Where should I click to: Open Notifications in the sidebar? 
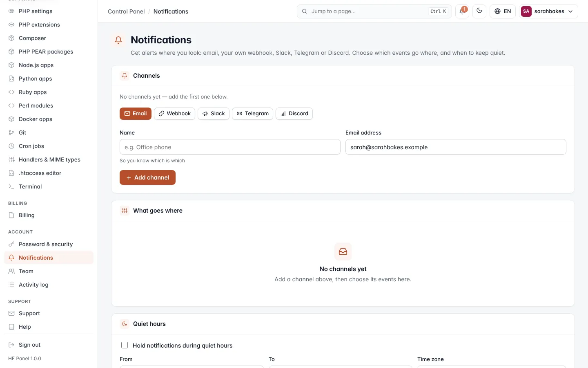49,258
